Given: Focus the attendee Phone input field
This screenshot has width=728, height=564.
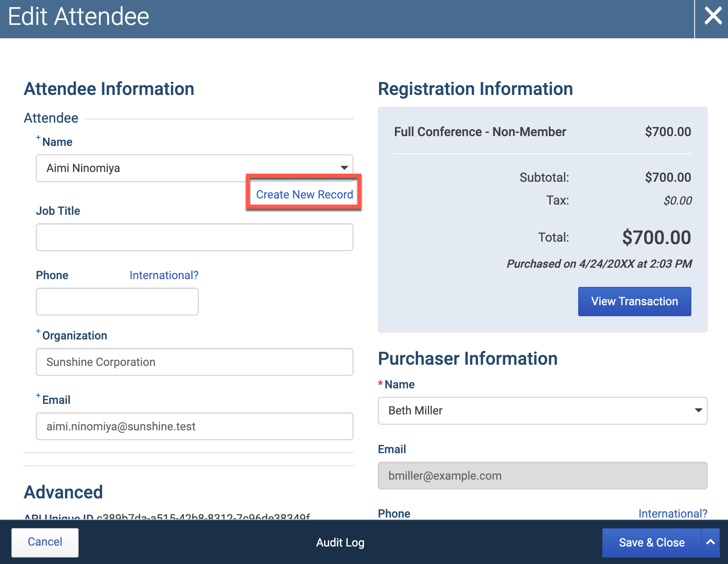Looking at the screenshot, I should click(x=117, y=302).
